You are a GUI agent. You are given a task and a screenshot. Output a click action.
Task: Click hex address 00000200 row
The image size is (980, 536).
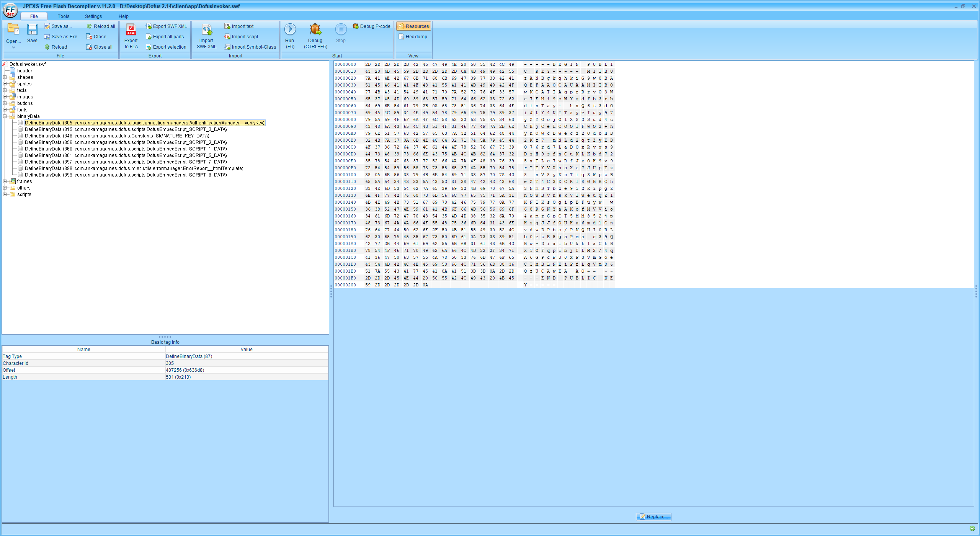click(x=345, y=285)
